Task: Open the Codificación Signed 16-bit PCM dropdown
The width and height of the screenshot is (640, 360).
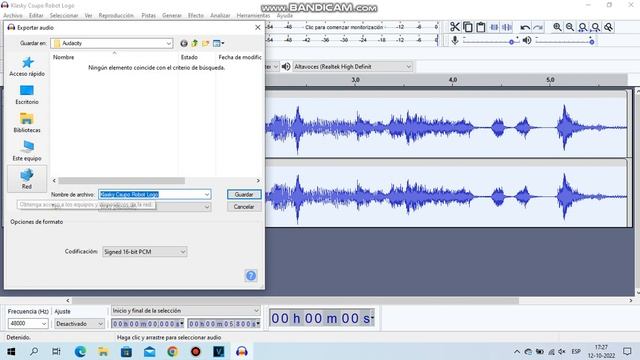Action: coord(144,252)
